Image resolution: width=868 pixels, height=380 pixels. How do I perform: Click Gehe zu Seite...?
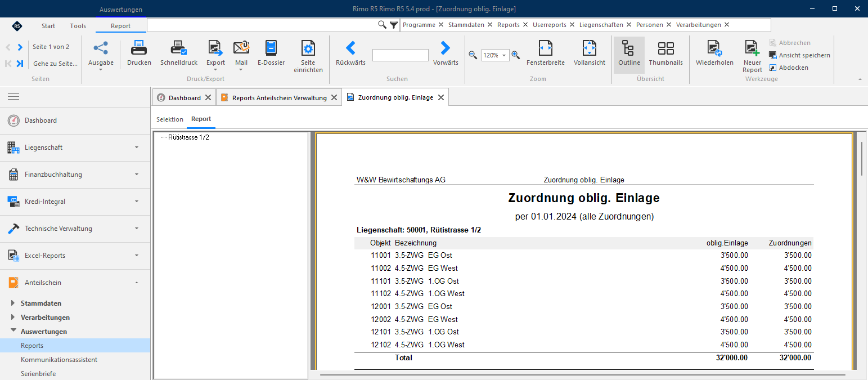tap(56, 64)
